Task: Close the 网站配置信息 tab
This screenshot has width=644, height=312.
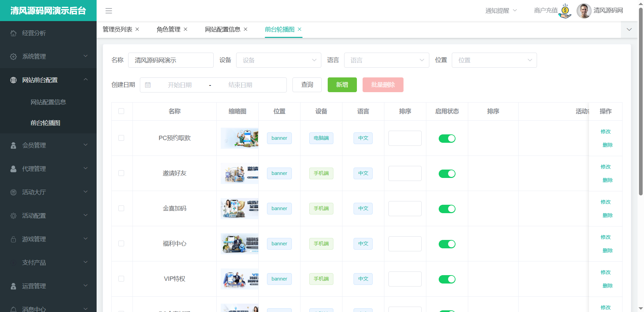Action: pyautogui.click(x=246, y=29)
